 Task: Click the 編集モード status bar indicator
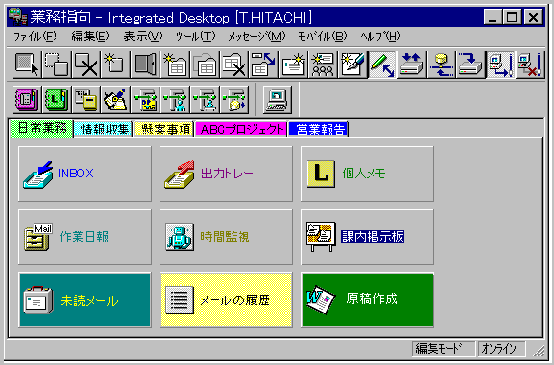[x=443, y=349]
